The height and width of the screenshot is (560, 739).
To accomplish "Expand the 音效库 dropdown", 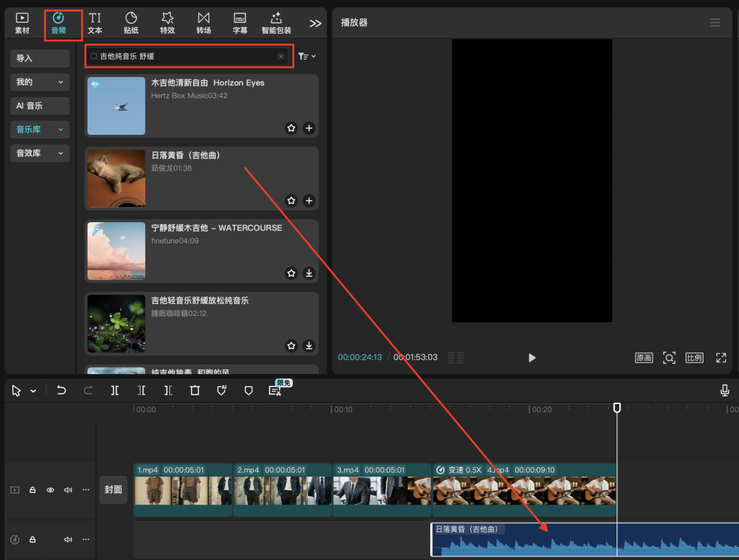I will click(x=40, y=153).
